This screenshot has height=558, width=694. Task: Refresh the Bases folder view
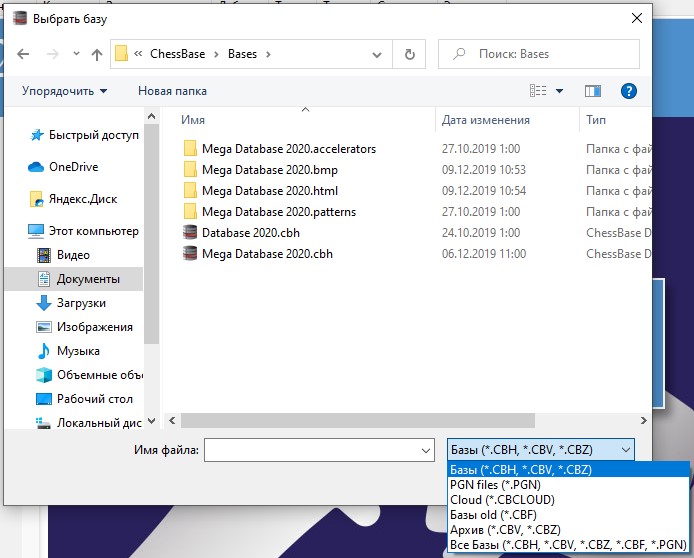click(x=409, y=54)
